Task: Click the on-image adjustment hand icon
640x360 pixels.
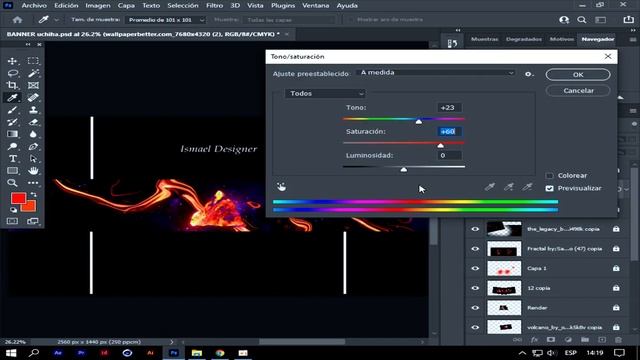Action: click(x=281, y=187)
